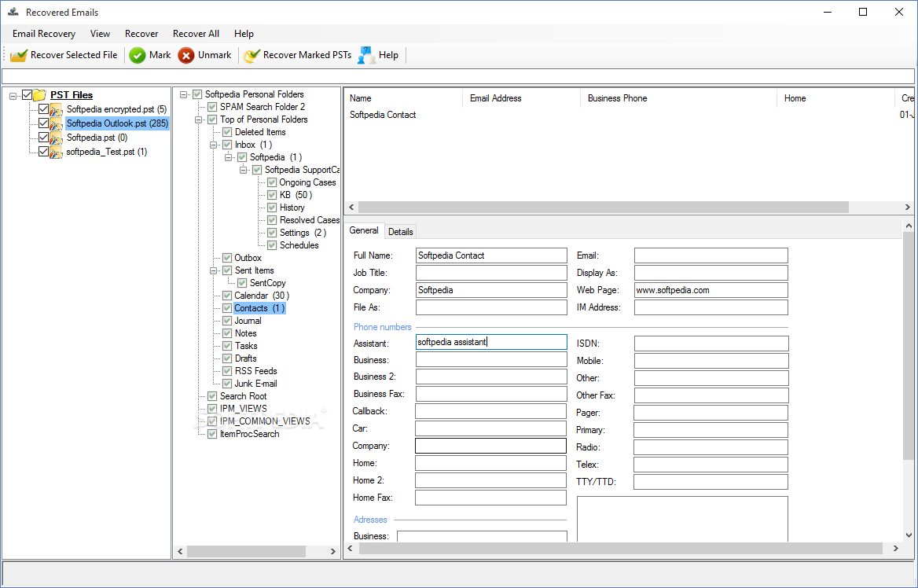
Task: Open the Recover menu
Action: tap(141, 33)
